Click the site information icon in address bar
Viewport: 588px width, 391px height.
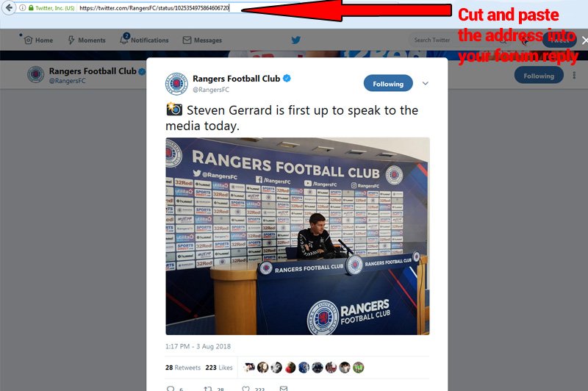(x=23, y=7)
